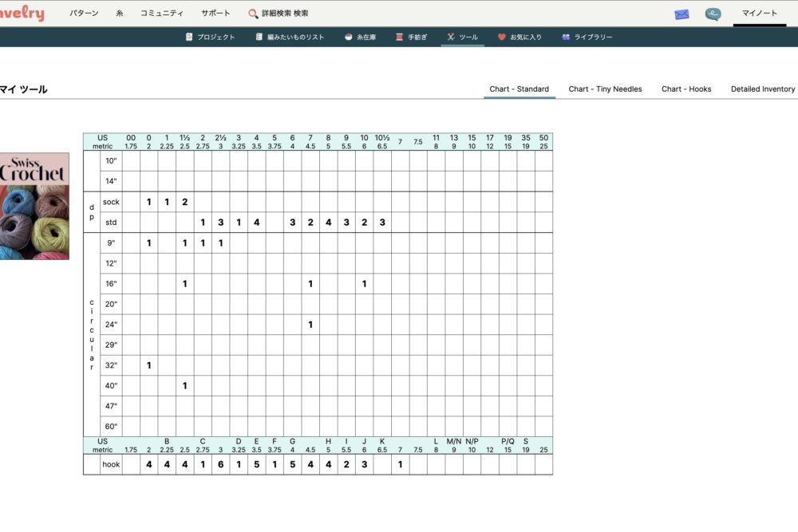Image resolution: width=798 pixels, height=532 pixels.
Task: Click the 29" circular row label
Action: [111, 345]
